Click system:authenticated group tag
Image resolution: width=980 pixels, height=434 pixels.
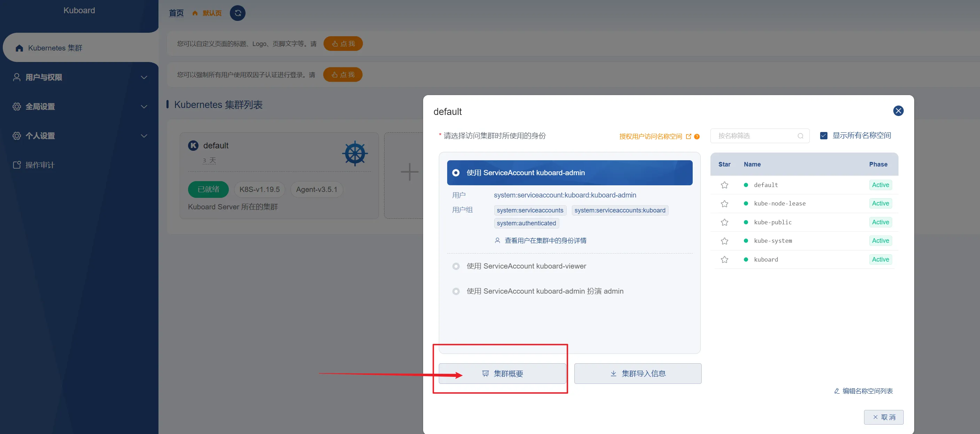[x=526, y=223]
